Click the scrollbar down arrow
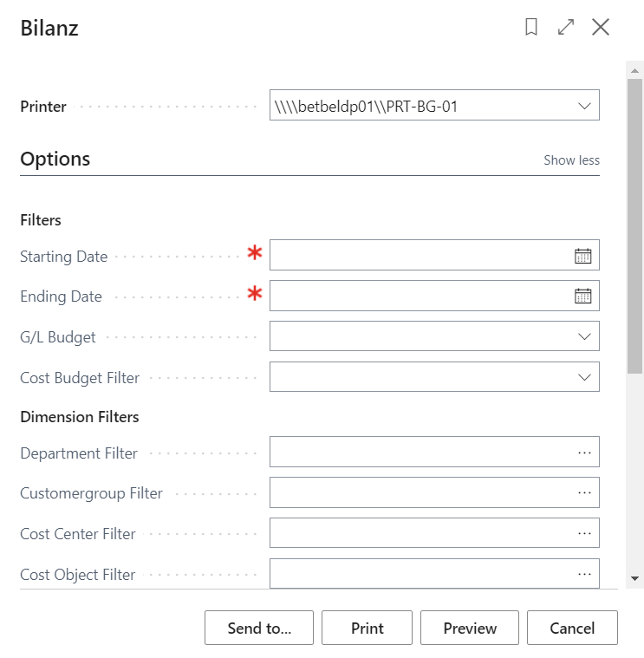This screenshot has height=658, width=644. tap(634, 579)
